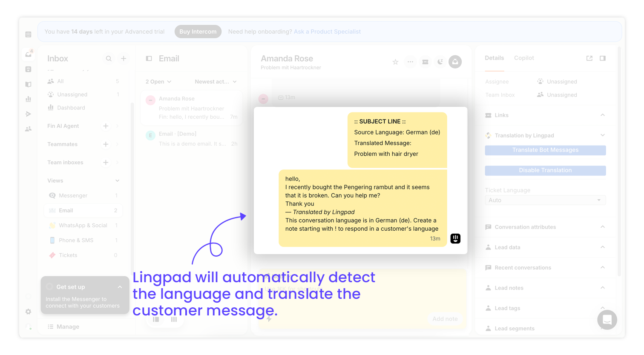The height and width of the screenshot is (355, 644).
Task: Open the Email [Demo] conversation
Action: click(192, 139)
